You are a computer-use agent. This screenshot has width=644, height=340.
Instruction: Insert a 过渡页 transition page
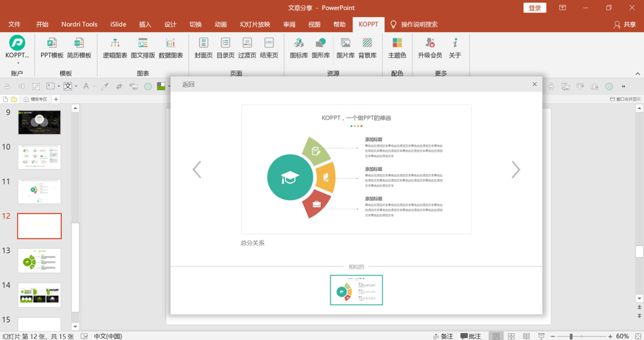click(x=247, y=48)
